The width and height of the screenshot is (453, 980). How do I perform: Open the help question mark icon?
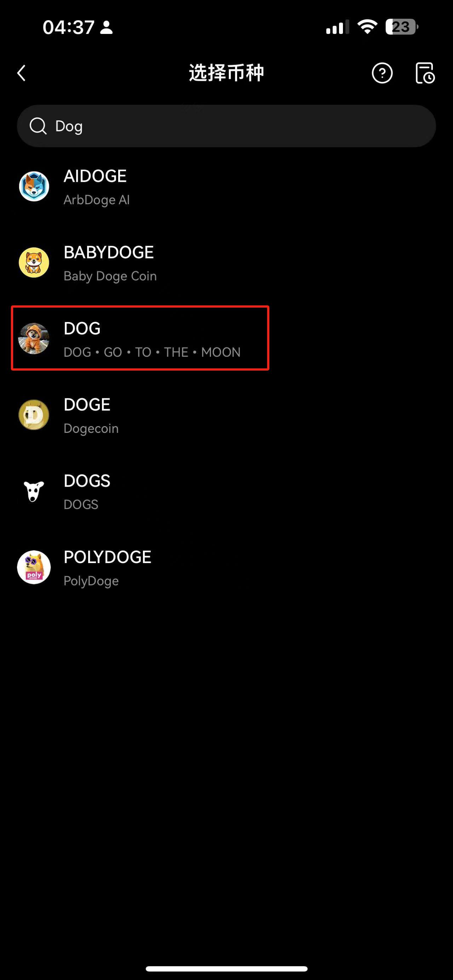[382, 73]
